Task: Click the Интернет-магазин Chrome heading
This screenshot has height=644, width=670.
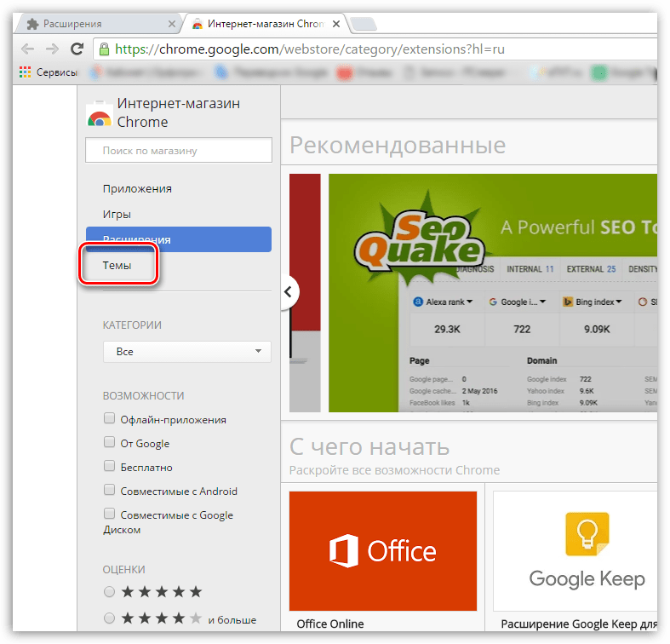Action: click(x=179, y=112)
